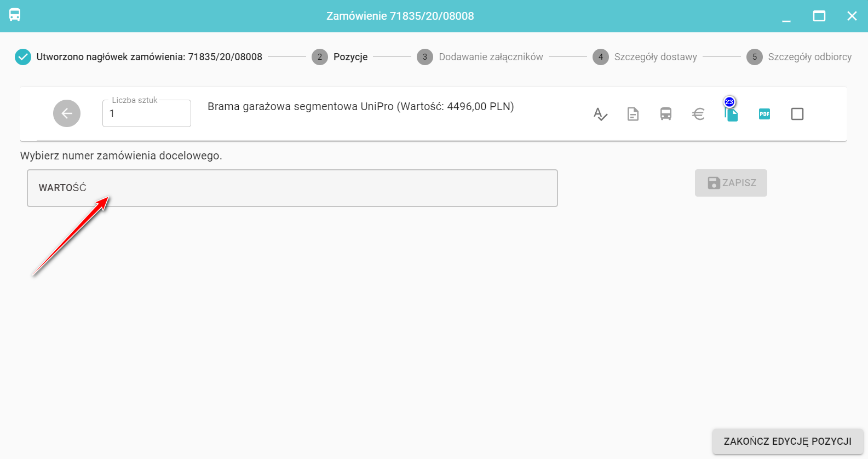Viewport: 868px width, 459px height.
Task: Click the spell-check 'A' checkmark icon
Action: (600, 114)
